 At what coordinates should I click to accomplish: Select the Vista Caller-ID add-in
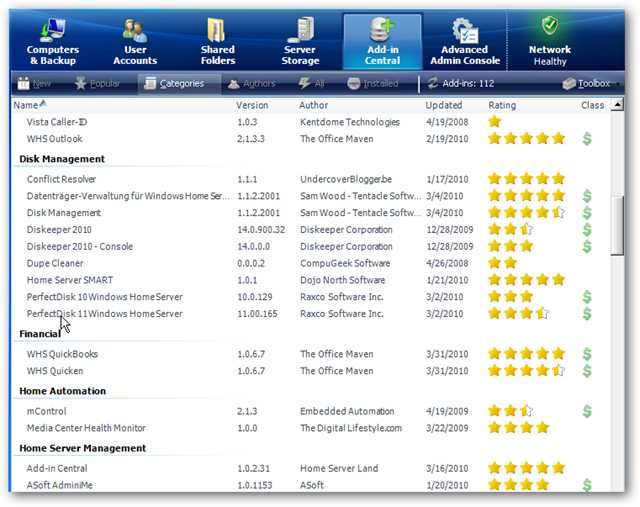(57, 122)
